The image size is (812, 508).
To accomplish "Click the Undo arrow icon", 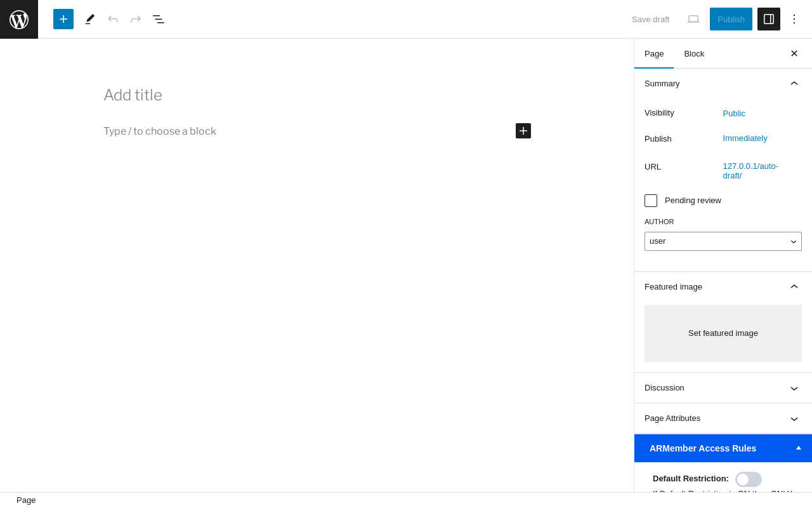I will point(113,19).
